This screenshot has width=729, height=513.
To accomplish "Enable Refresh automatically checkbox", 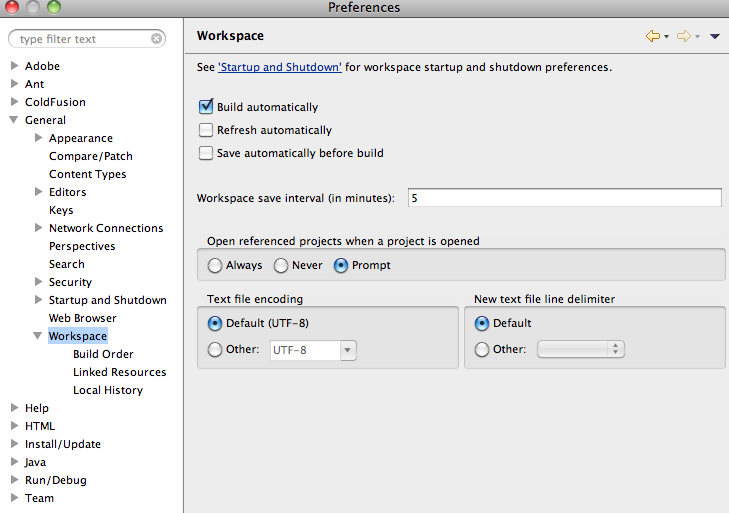I will [206, 130].
